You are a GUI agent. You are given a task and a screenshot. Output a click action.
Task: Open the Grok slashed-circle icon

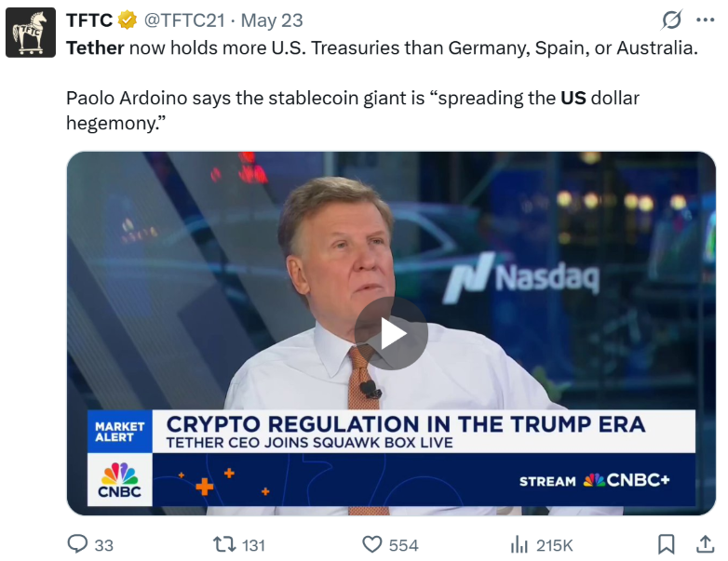[x=671, y=20]
